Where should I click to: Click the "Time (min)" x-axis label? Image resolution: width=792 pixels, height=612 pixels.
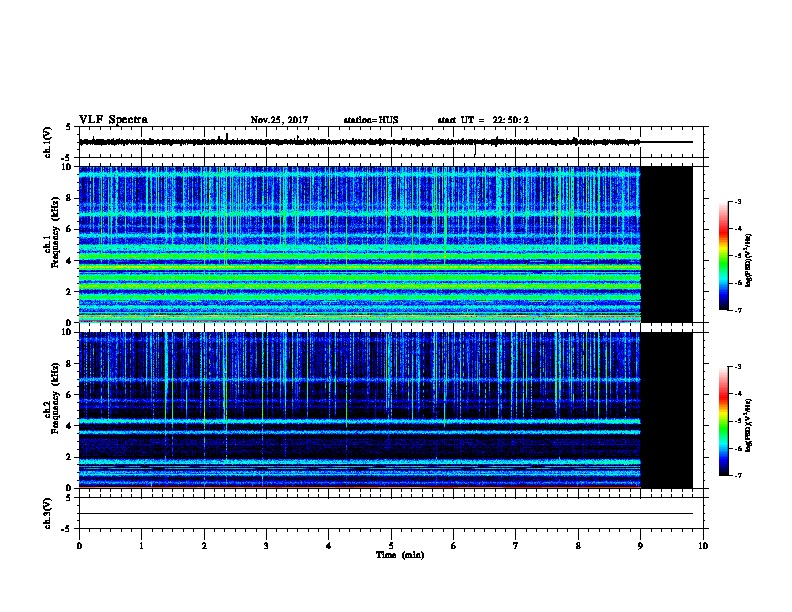point(400,554)
